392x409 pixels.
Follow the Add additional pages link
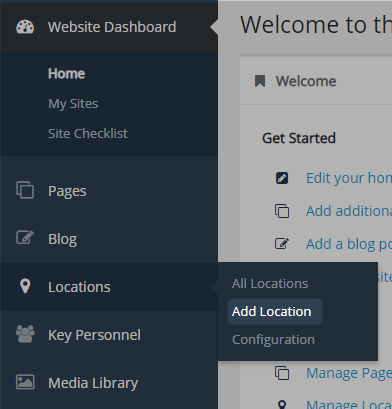click(349, 211)
